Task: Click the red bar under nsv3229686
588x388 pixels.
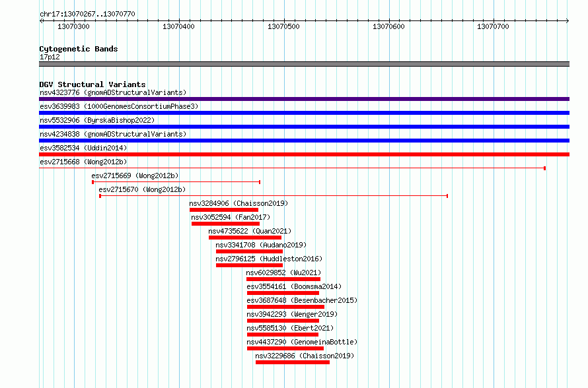Action: (x=293, y=362)
